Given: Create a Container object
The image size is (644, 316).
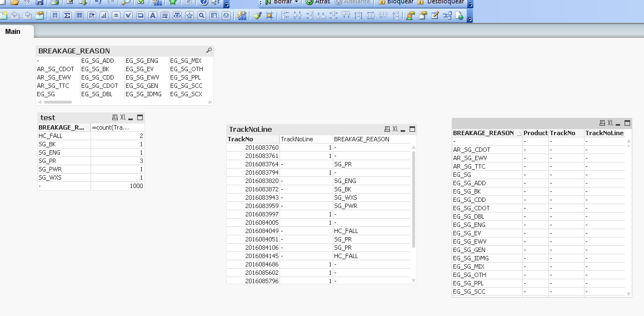Looking at the screenshot, I should 214,16.
